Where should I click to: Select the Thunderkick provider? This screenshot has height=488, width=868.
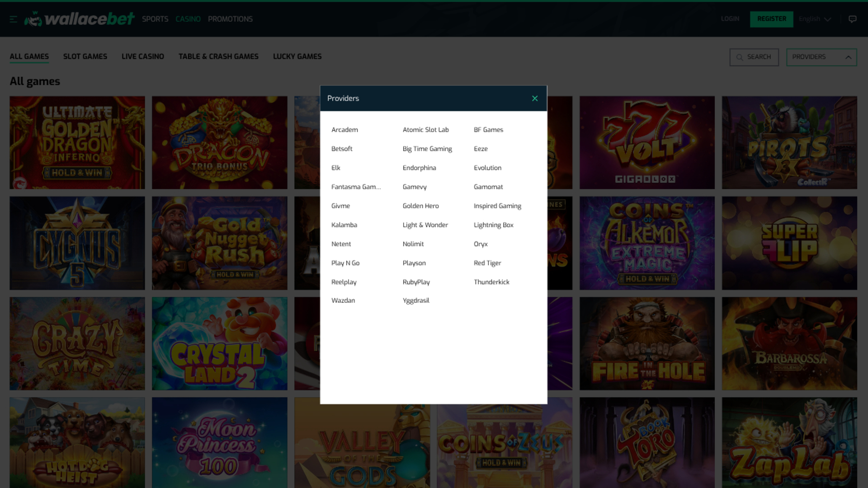(x=491, y=282)
